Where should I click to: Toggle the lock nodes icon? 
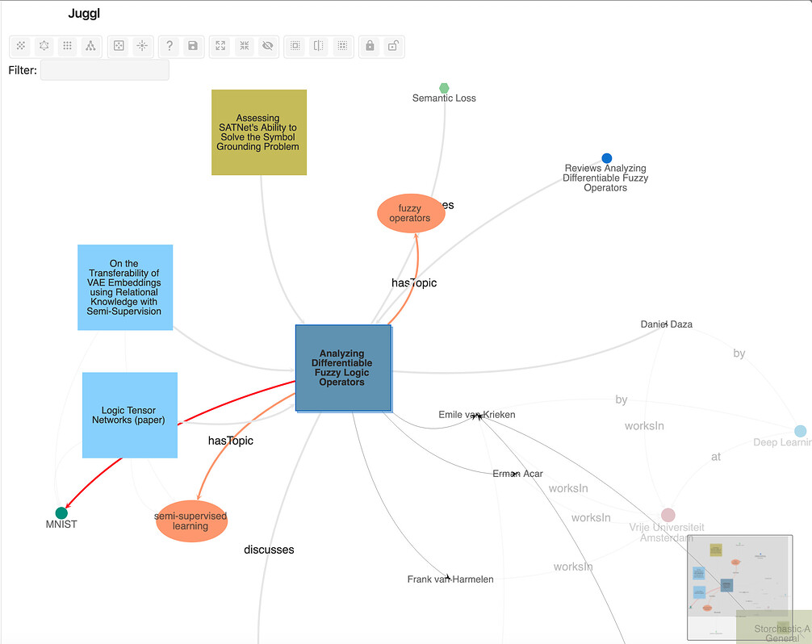[369, 46]
